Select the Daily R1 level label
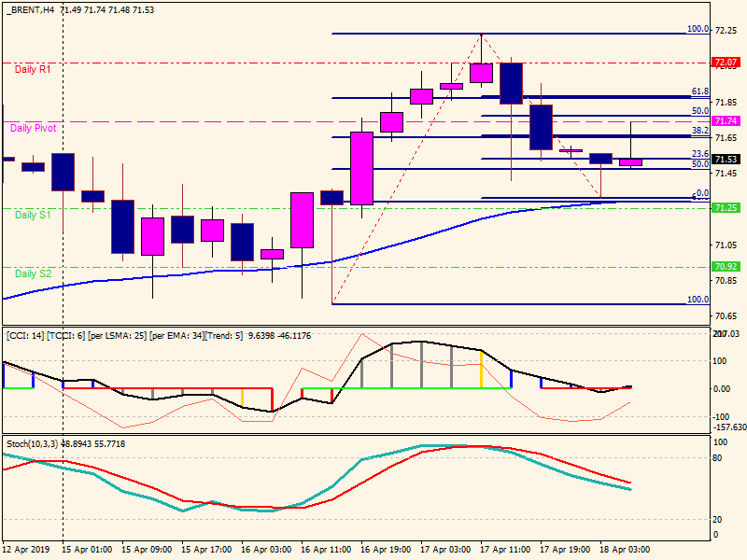 pos(33,70)
